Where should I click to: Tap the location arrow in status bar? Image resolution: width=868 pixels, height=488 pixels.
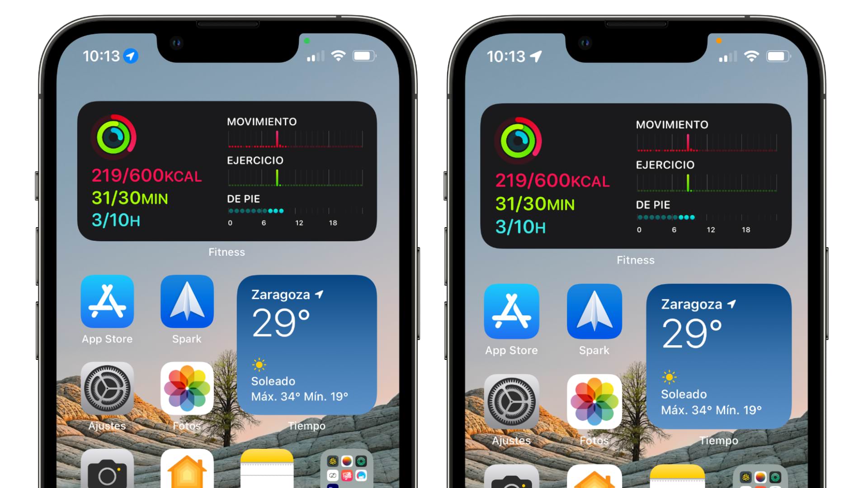(x=135, y=56)
